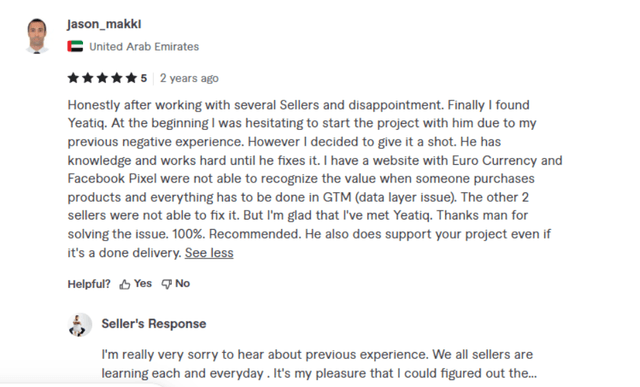Click the last star of the rating
The image size is (640, 387).
(x=131, y=78)
